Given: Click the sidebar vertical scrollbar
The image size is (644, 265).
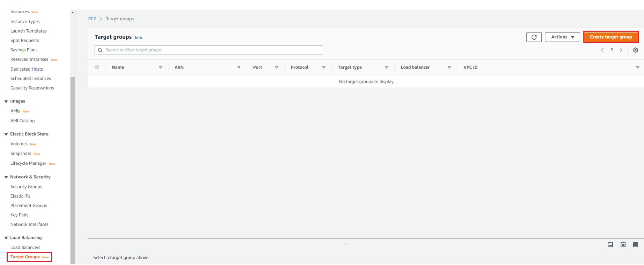Looking at the screenshot, I should [73, 170].
